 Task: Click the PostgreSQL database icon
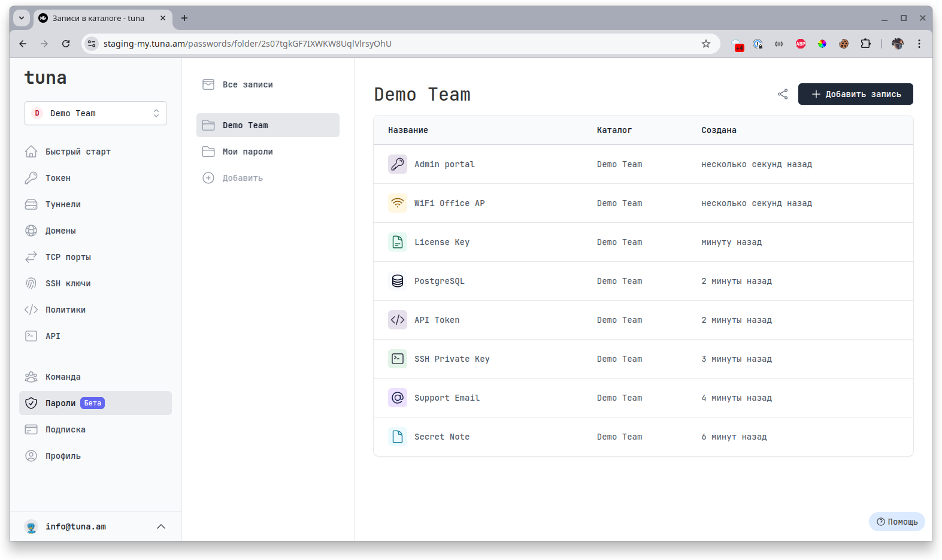coord(398,281)
